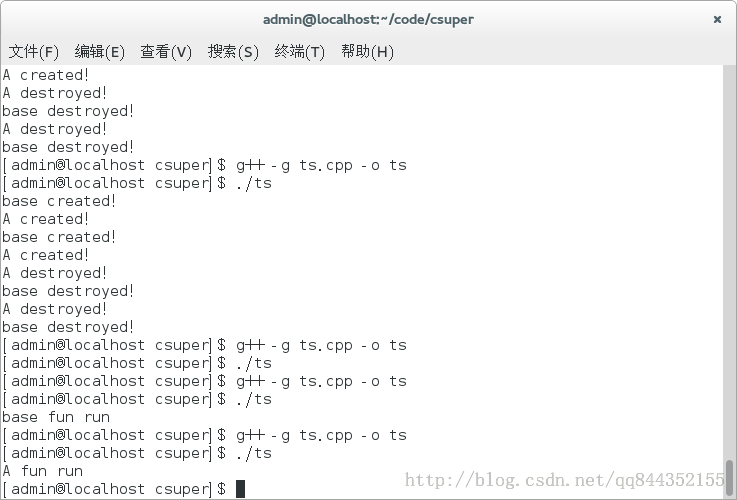This screenshot has height=500, width=737.
Task: Click the window title admin@localhost:~/code/csuper
Action: point(368,20)
